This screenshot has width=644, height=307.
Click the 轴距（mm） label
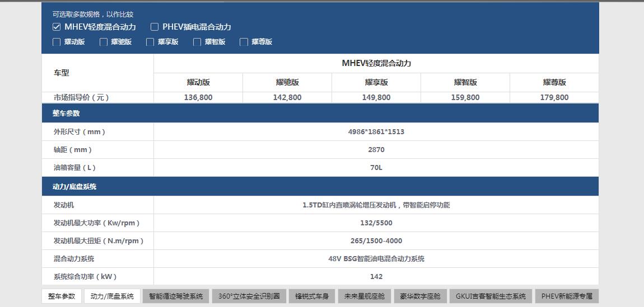coord(73,150)
